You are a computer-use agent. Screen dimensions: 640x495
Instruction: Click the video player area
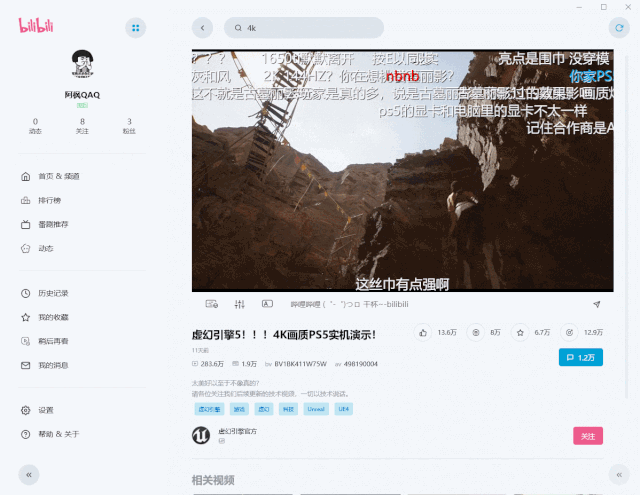point(402,171)
